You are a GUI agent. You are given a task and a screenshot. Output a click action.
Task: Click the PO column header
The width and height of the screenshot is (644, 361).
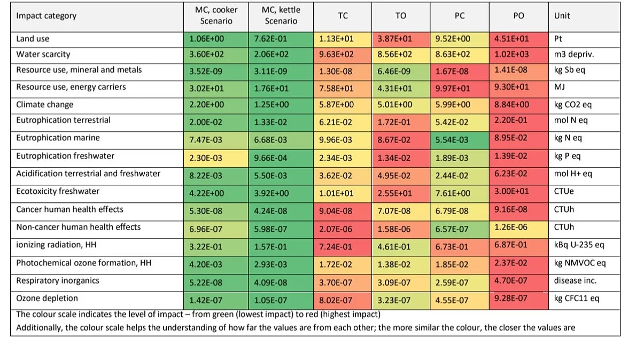518,16
